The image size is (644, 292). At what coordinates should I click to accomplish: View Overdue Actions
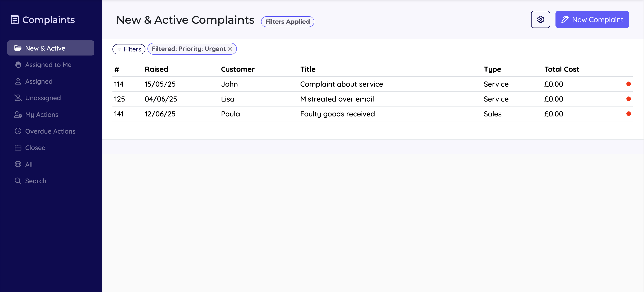pyautogui.click(x=51, y=131)
